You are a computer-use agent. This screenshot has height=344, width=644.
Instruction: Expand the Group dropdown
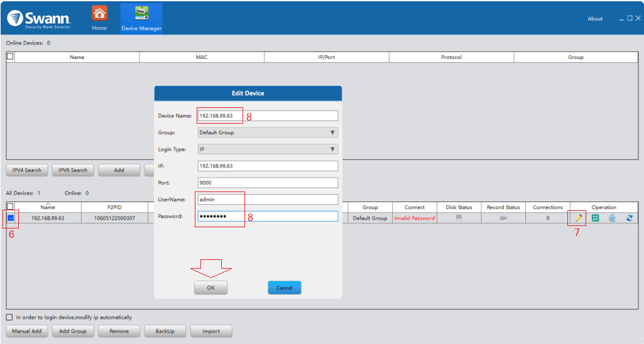268,132
